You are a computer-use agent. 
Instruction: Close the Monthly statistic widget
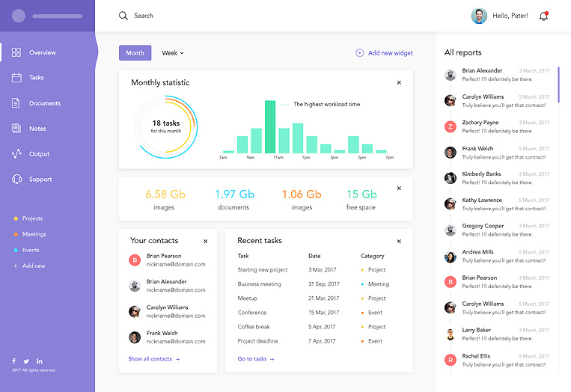399,82
